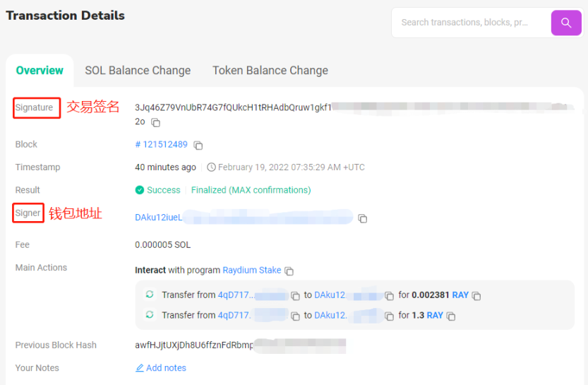Switch to the SOL Balance Change tab
The height and width of the screenshot is (385, 588).
point(138,71)
